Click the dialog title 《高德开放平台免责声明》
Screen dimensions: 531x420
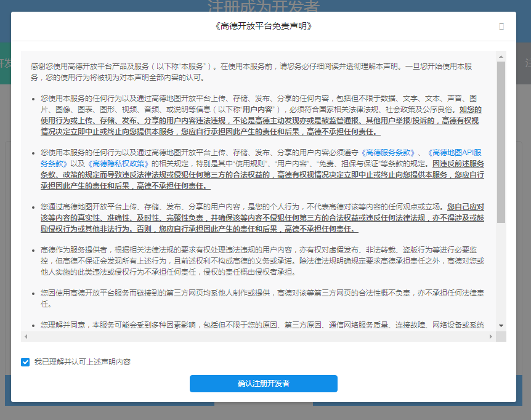pyautogui.click(x=264, y=26)
